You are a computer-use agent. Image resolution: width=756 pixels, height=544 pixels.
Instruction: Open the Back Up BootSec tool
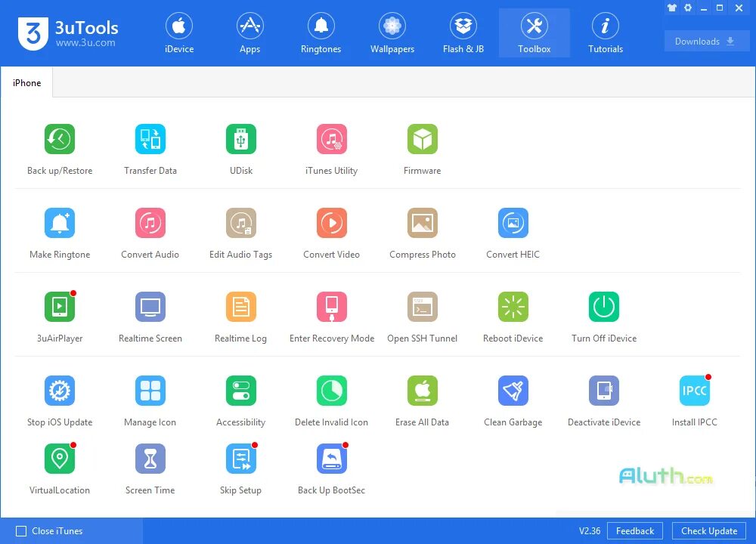pos(332,459)
